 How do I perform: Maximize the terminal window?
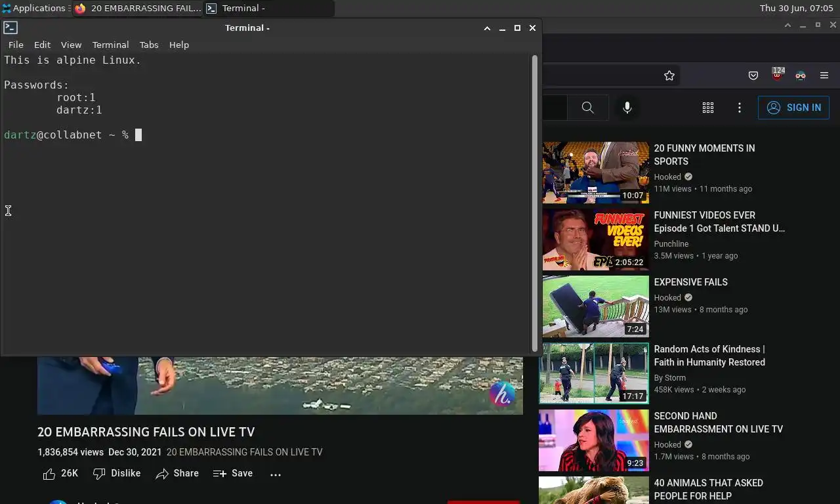pyautogui.click(x=517, y=28)
